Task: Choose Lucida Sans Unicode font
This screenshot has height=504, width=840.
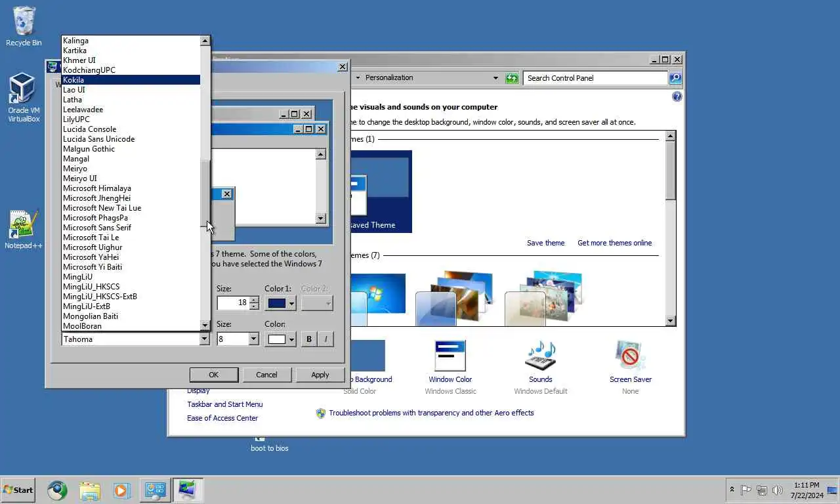Action: click(131, 139)
